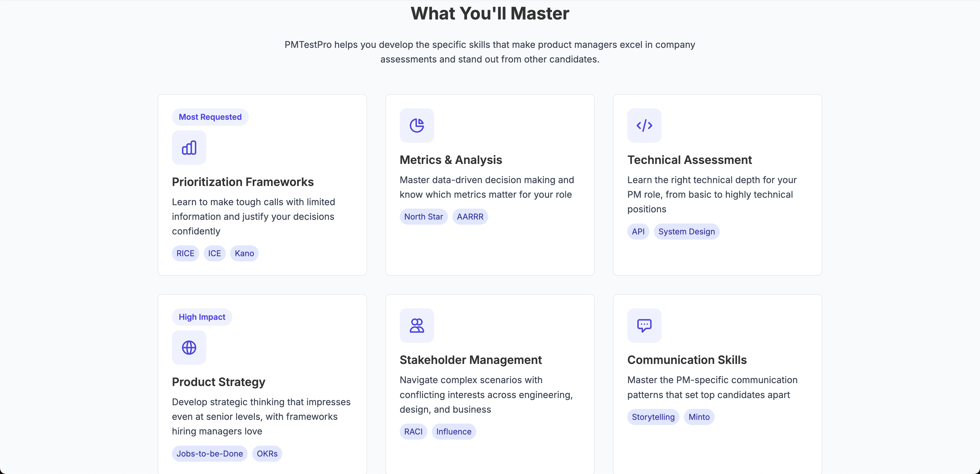Select the Storytelling tag

(x=653, y=417)
